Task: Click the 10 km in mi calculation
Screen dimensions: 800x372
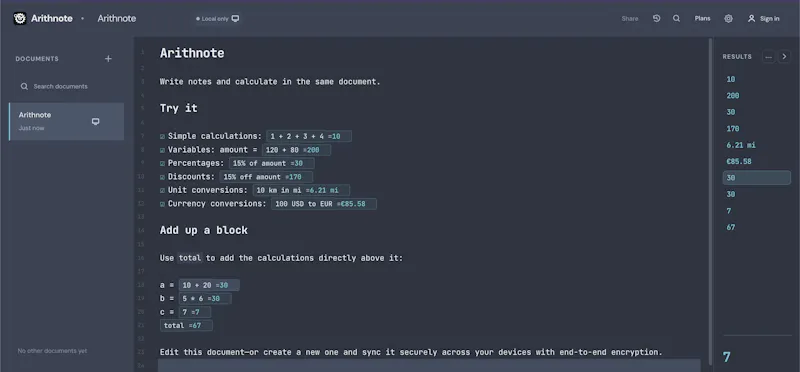Action: (x=302, y=190)
